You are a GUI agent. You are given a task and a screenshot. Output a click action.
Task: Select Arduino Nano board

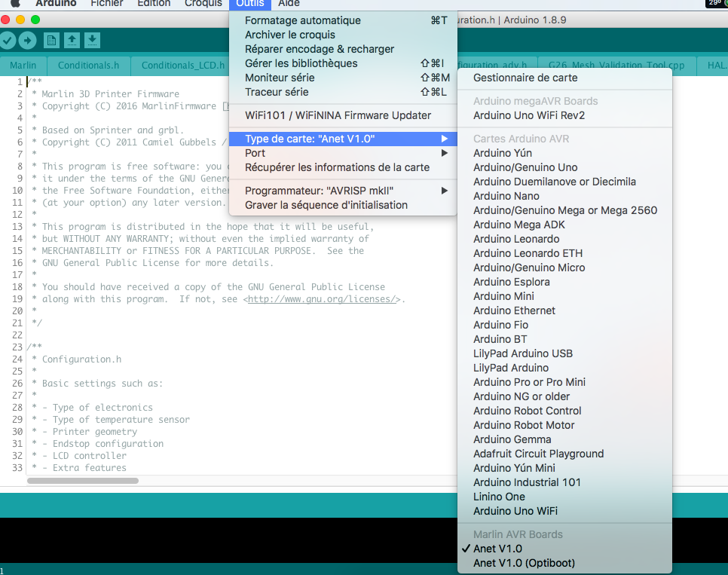pos(564,196)
